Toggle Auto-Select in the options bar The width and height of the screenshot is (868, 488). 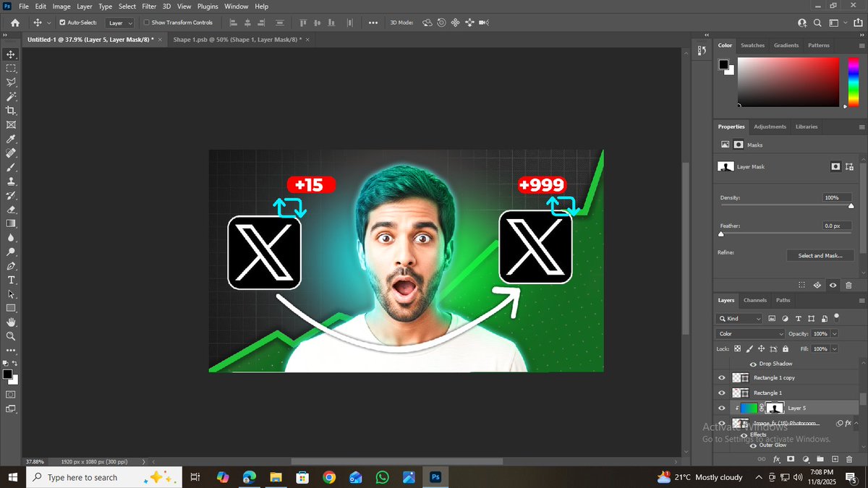62,22
